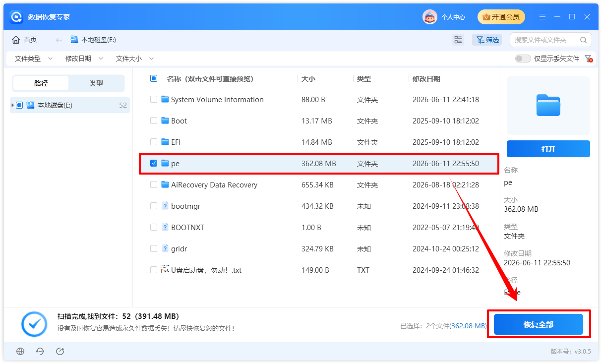This screenshot has width=602, height=364.
Task: Go to 首页 via the home icon
Action: (x=16, y=40)
